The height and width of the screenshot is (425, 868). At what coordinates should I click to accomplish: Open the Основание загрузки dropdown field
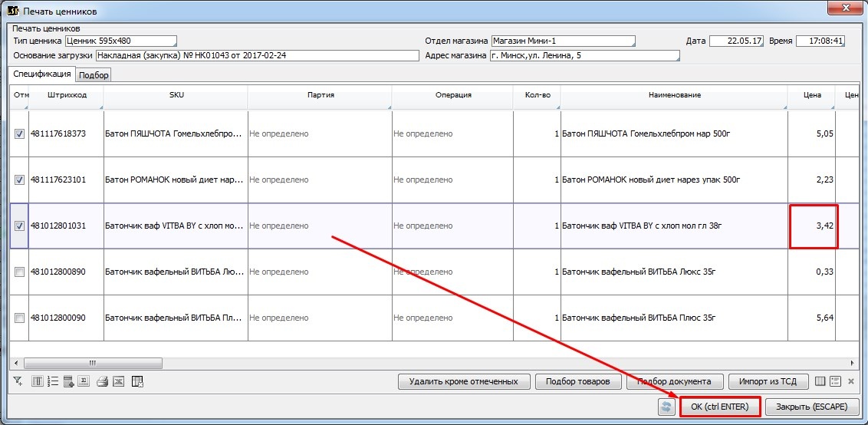pyautogui.click(x=257, y=55)
